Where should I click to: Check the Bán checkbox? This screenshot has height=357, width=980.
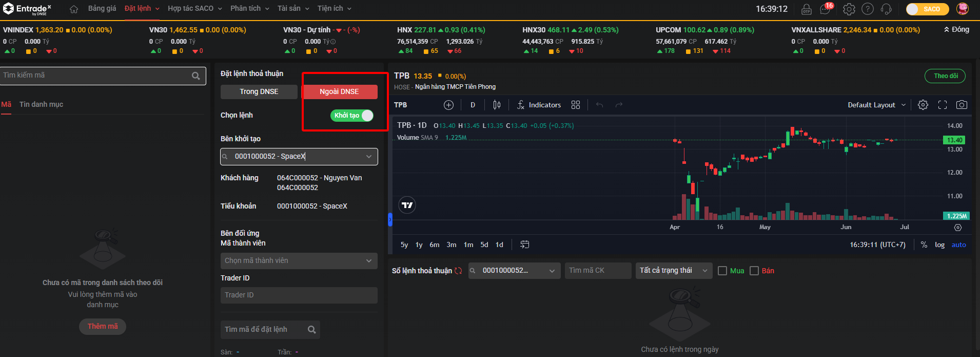coord(754,271)
